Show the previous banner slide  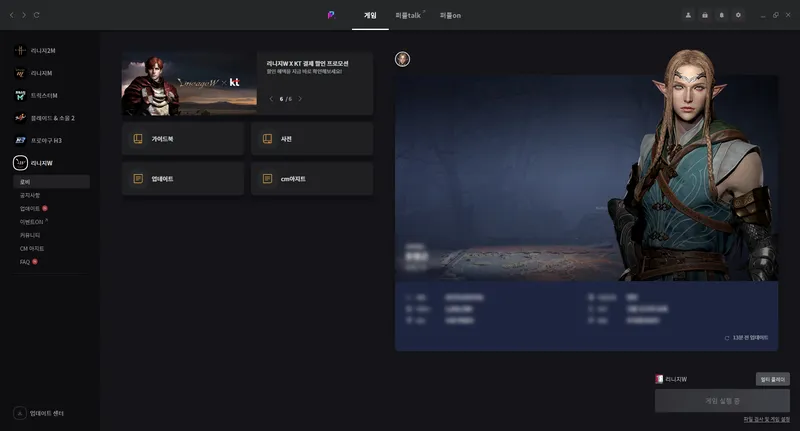tap(271, 99)
